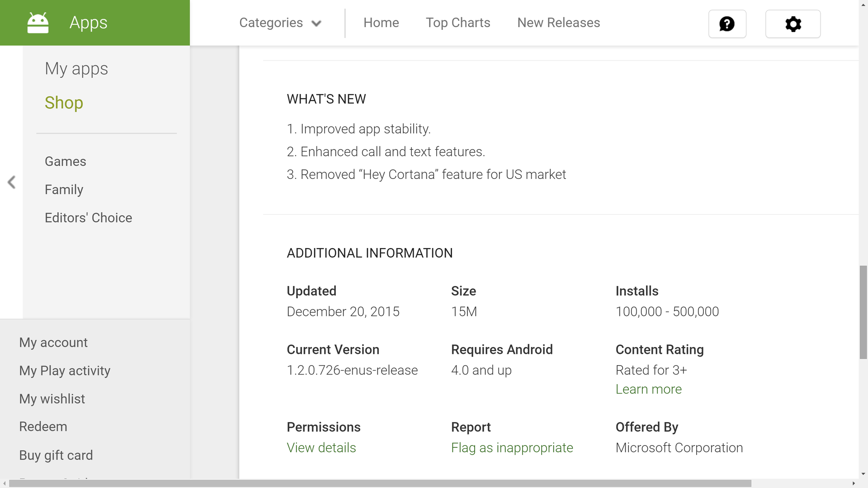Open My wishlist from sidebar
This screenshot has height=488, width=868.
[52, 399]
